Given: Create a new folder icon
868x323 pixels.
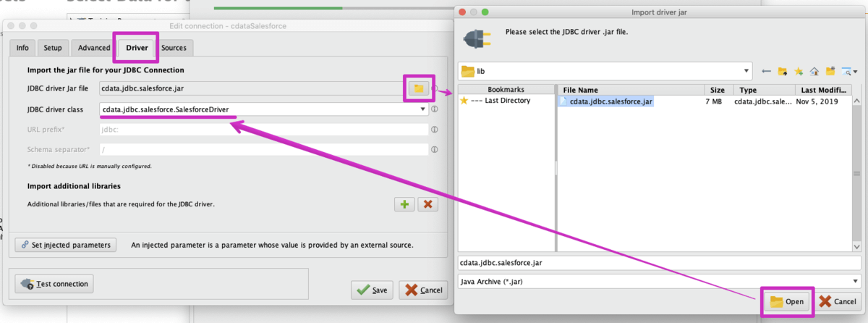Looking at the screenshot, I should coord(830,71).
